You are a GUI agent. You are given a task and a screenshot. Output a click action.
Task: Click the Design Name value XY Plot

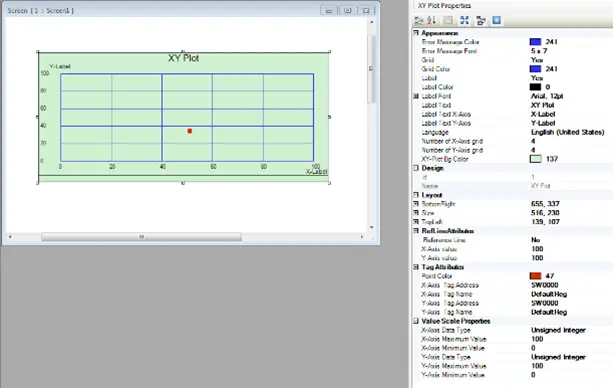541,186
